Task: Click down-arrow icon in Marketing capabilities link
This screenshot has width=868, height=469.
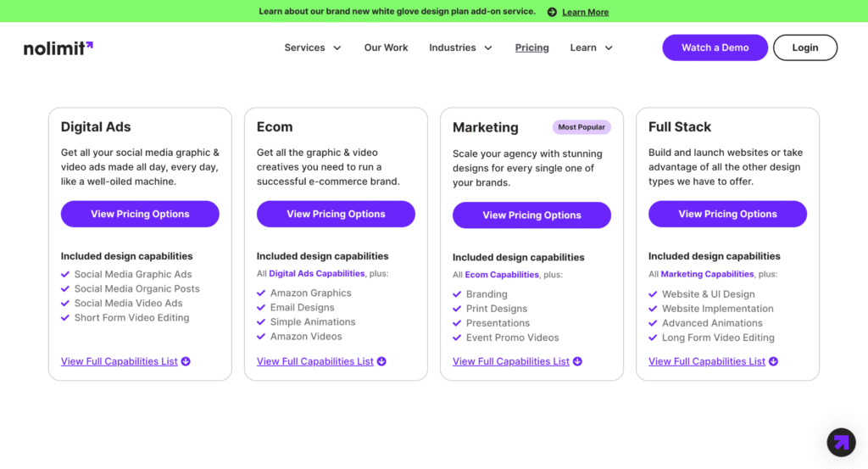Action: pos(578,361)
